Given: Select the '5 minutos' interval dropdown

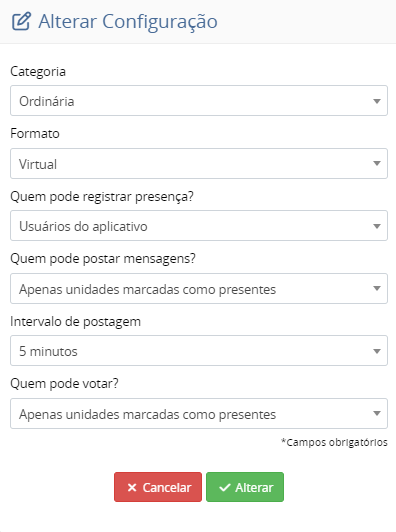Looking at the screenshot, I should click(x=199, y=351).
